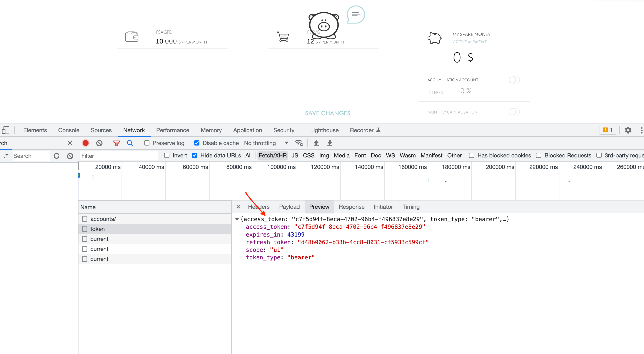This screenshot has width=644, height=354.
Task: Click the wallet income icon
Action: coord(132,37)
